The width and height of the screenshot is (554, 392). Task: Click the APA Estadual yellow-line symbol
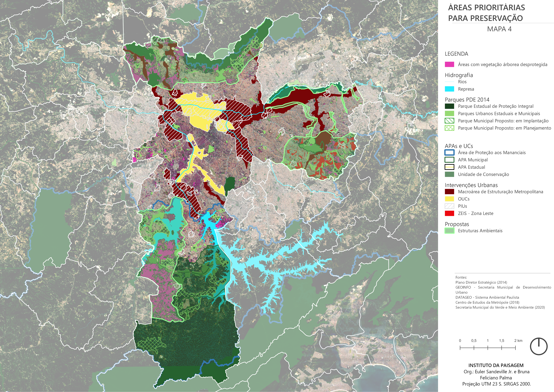449,167
